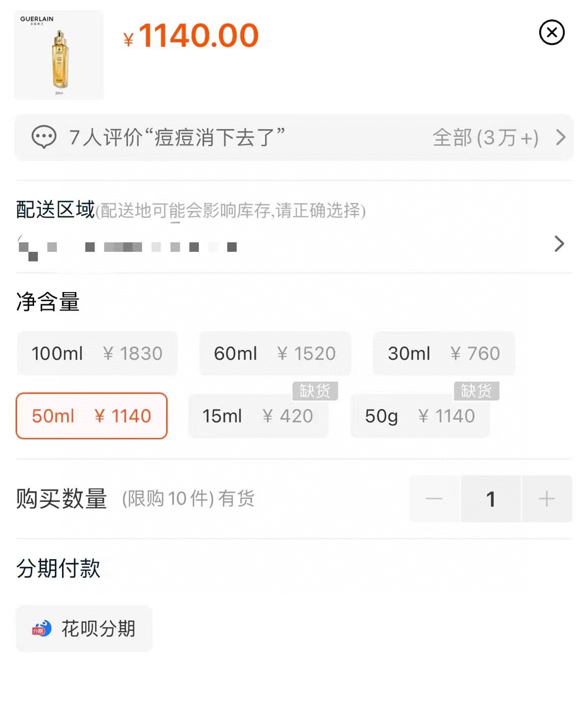Close the product options panel
This screenshot has width=588, height=720.
pos(551,33)
